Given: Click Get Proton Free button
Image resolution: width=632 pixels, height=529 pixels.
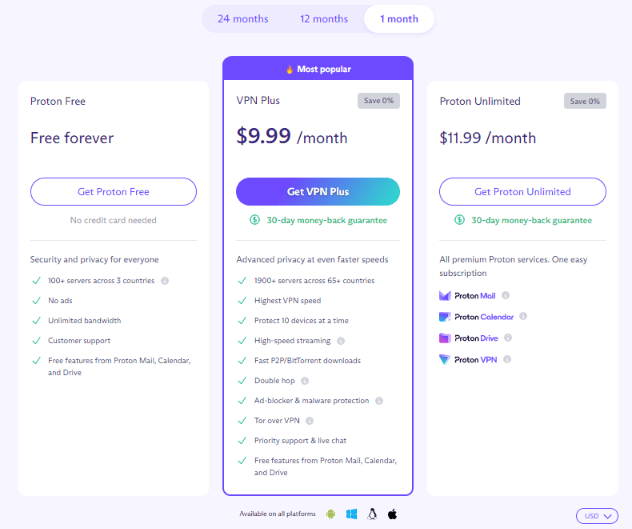Looking at the screenshot, I should coord(113,192).
